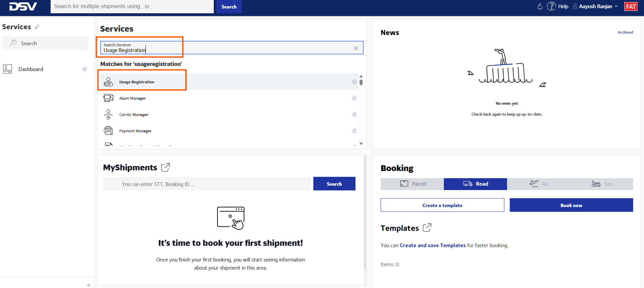Click the Carrier Manager icon
644x288 pixels.
pos(108,114)
